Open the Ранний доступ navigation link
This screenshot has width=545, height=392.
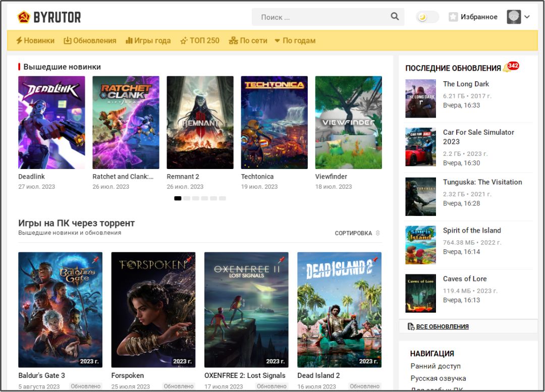click(435, 366)
